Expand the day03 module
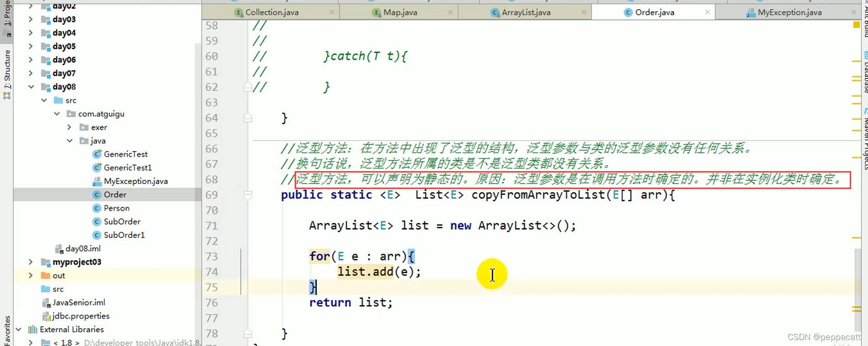The image size is (868, 346). [x=31, y=19]
